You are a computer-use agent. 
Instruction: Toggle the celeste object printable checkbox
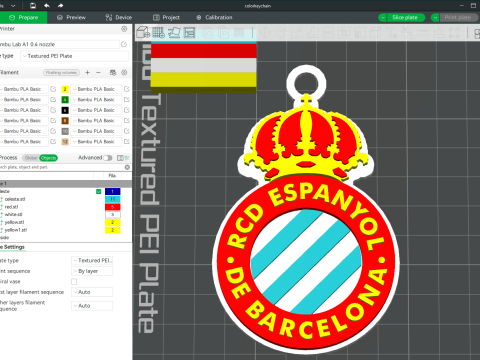point(98,191)
